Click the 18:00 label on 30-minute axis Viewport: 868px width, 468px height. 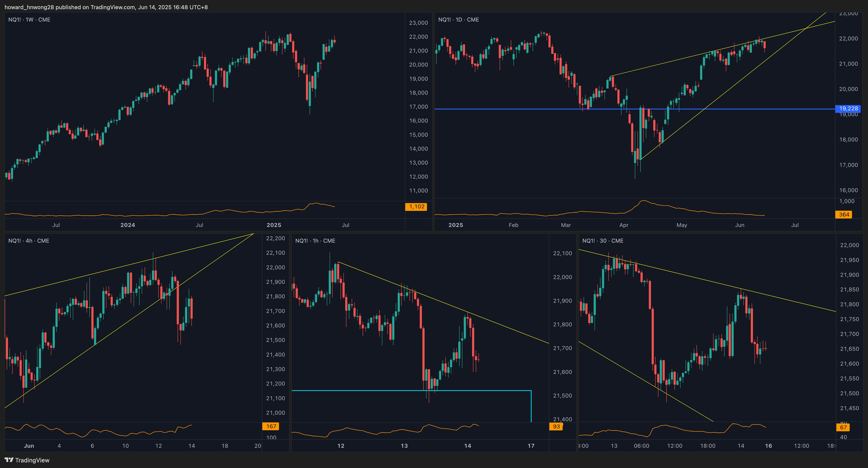pos(708,446)
